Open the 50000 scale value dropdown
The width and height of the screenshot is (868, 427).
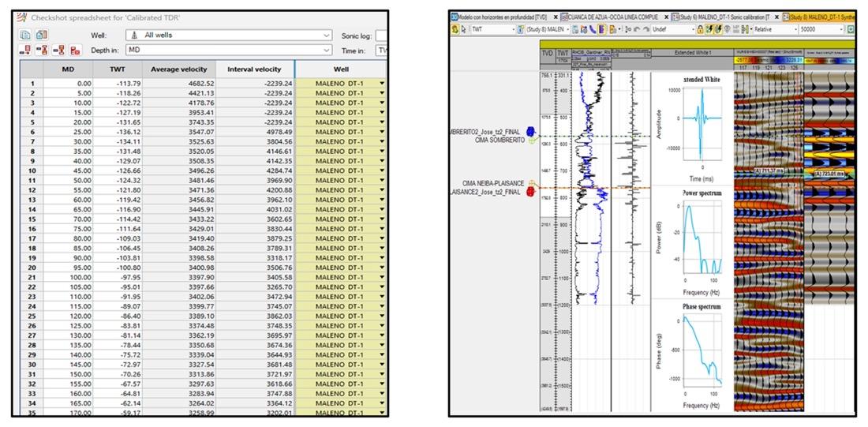(x=821, y=29)
